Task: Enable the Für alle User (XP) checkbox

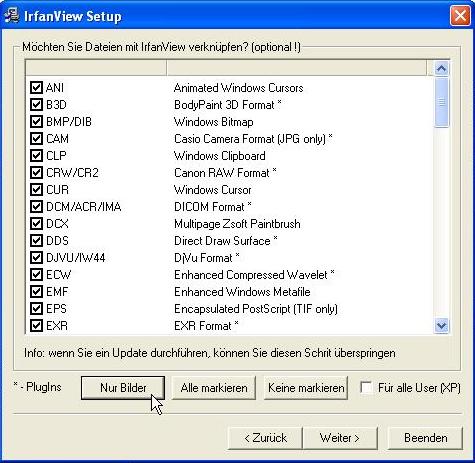Action: click(x=367, y=388)
